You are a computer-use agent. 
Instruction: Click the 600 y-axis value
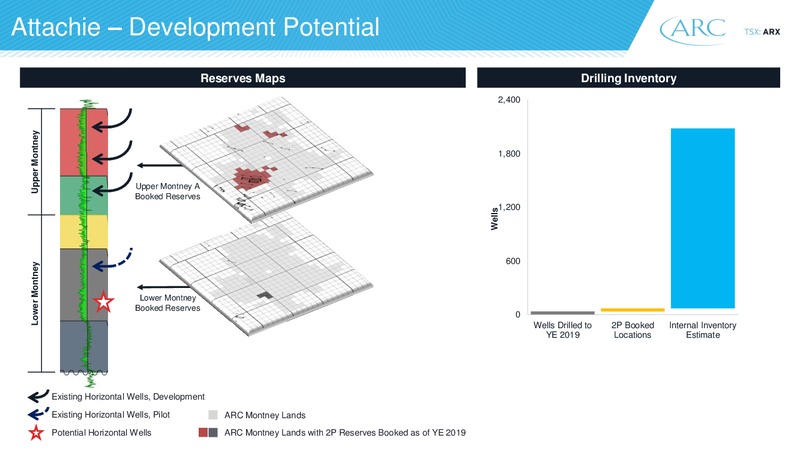pos(513,261)
